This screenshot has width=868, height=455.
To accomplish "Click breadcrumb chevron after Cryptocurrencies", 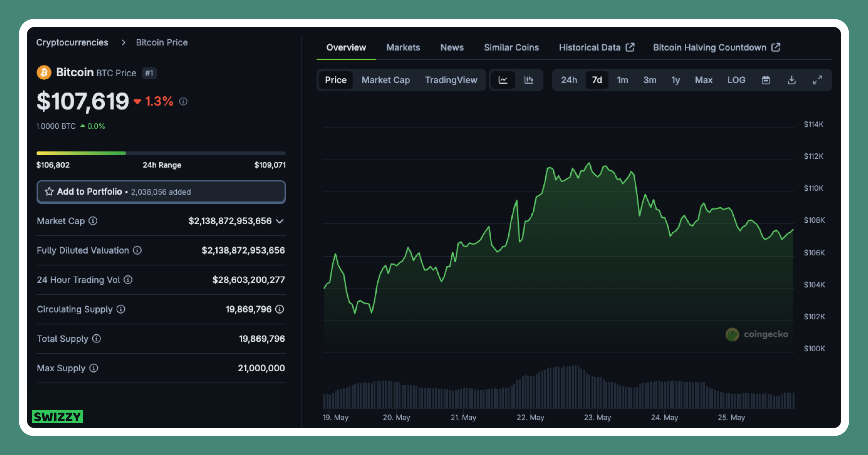I will click(x=123, y=42).
